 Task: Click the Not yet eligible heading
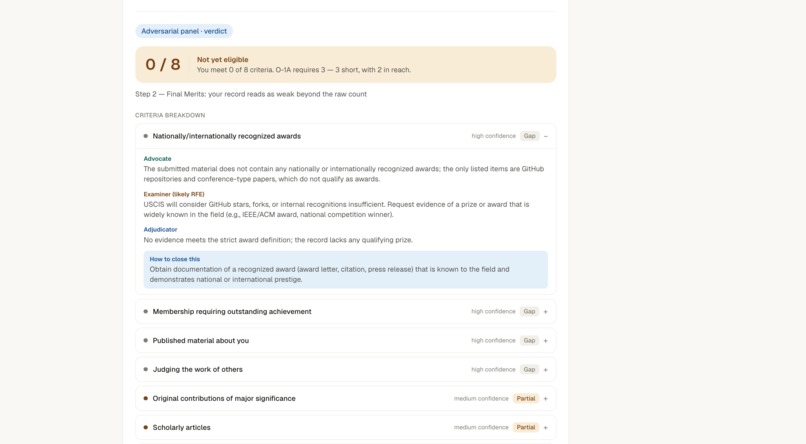(x=223, y=60)
